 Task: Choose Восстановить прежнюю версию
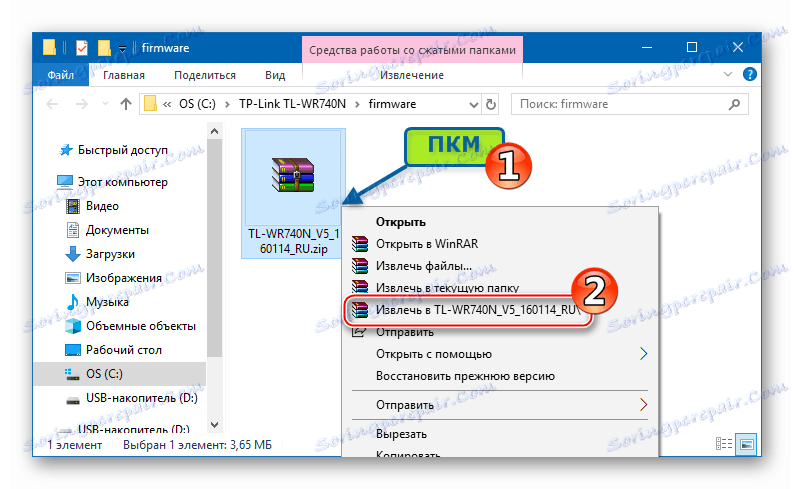[465, 376]
